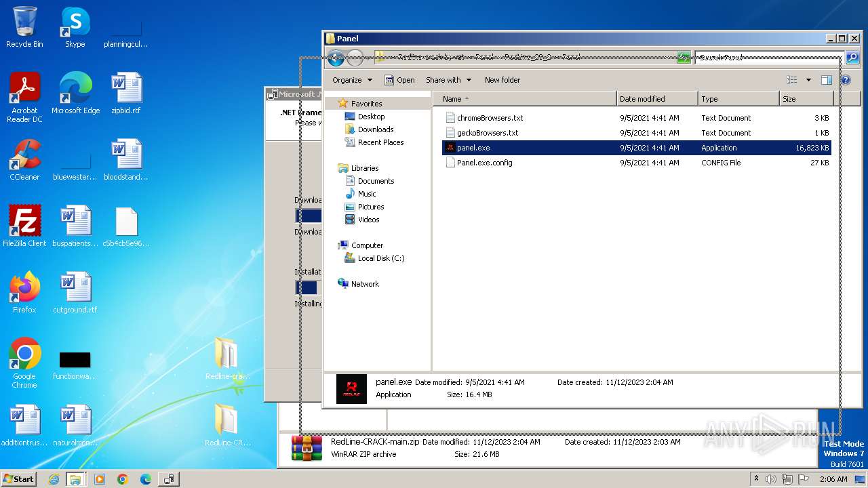
Task: Show hidden tray icons arrow
Action: pyautogui.click(x=757, y=479)
